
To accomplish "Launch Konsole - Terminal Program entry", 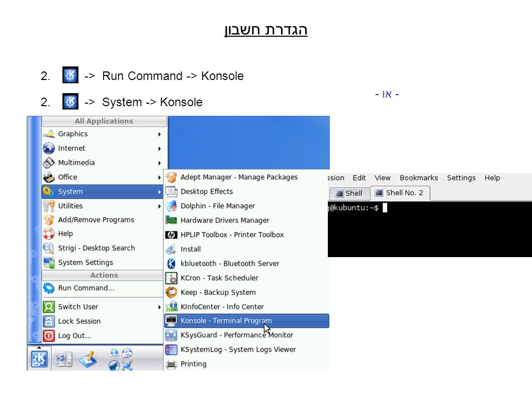I will click(x=247, y=321).
